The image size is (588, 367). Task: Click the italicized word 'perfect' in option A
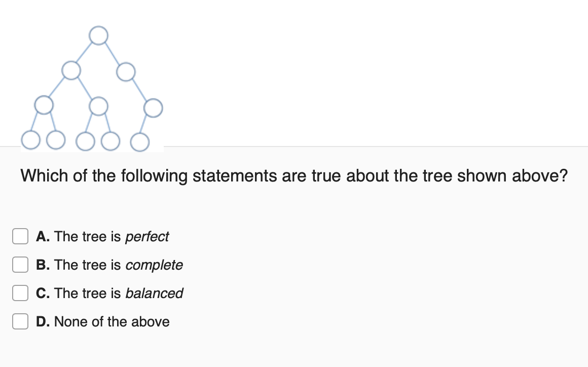coord(149,236)
